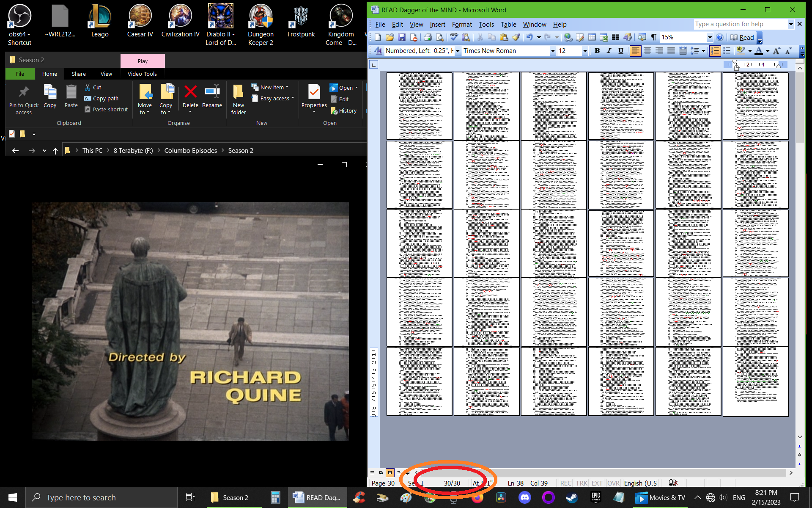Image resolution: width=812 pixels, height=508 pixels.
Task: Click the Columns icon in Word
Action: coord(615,38)
